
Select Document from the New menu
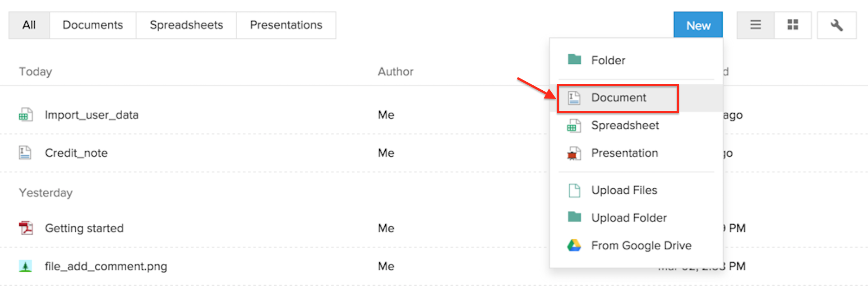[x=619, y=98]
